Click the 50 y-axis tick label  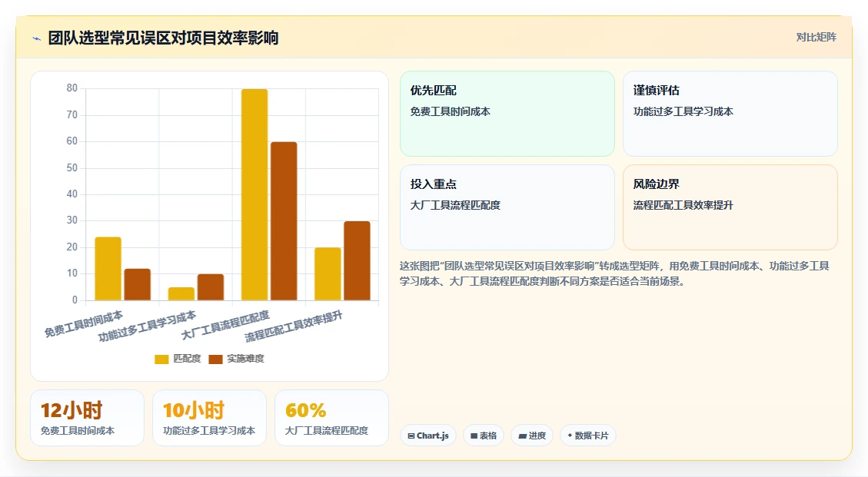point(72,167)
